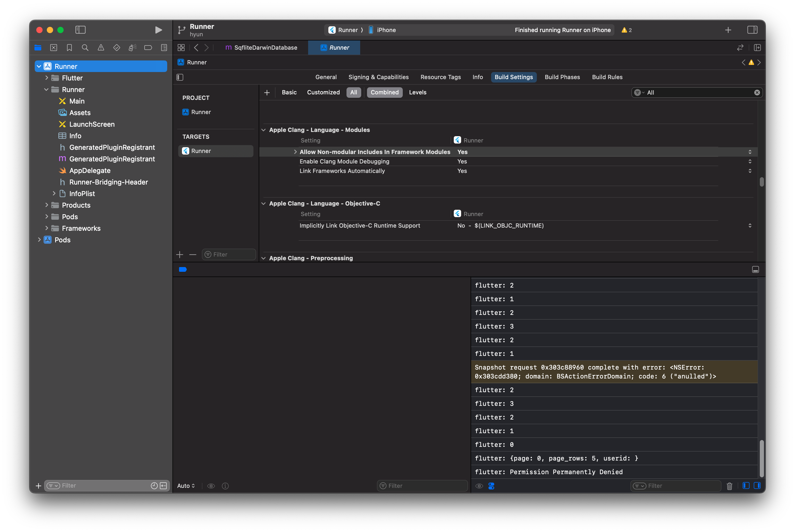Open the Source Control navigator icon

click(x=54, y=48)
